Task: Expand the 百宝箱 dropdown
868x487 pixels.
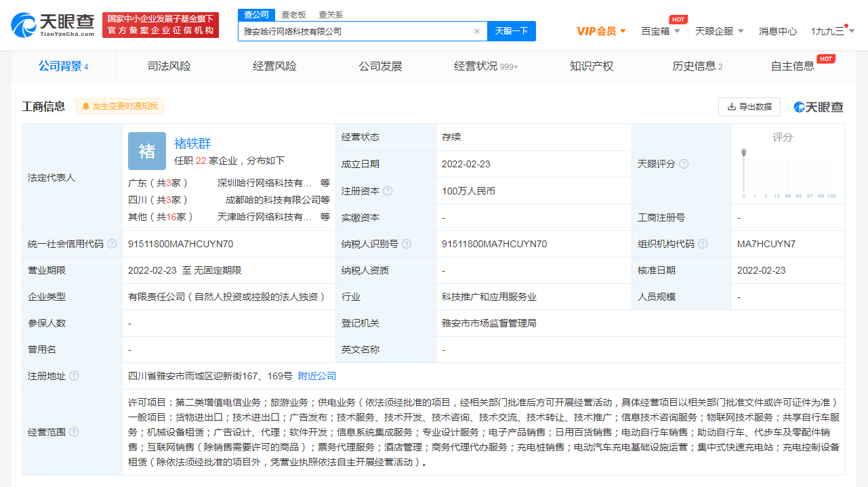Action: tap(661, 31)
